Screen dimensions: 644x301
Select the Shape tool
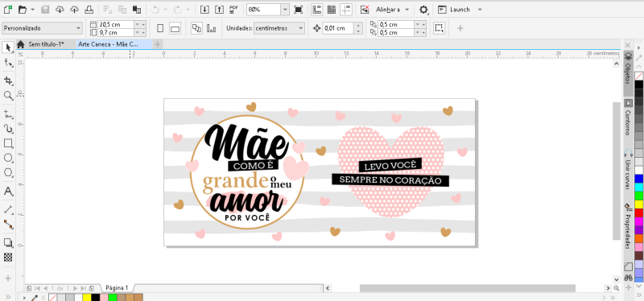point(8,63)
